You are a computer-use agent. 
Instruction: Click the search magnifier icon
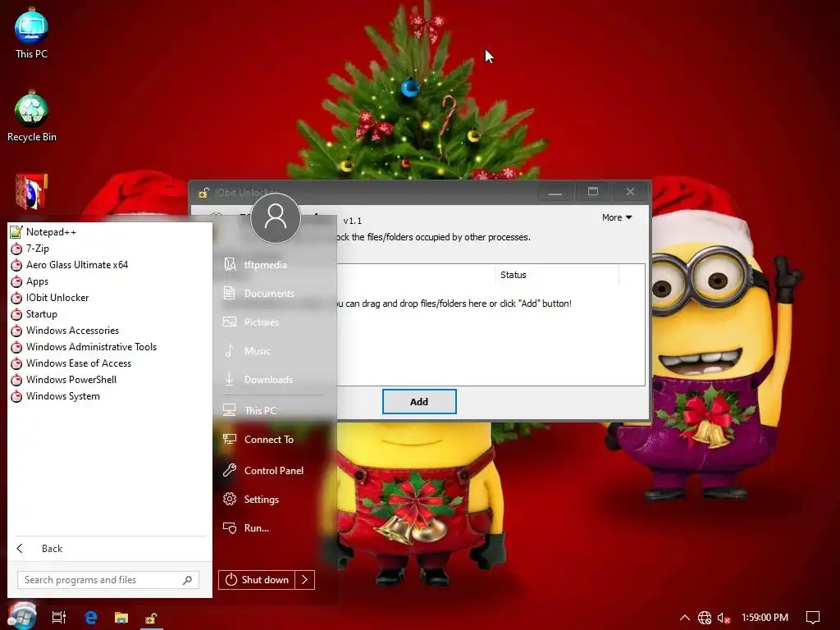pos(187,580)
